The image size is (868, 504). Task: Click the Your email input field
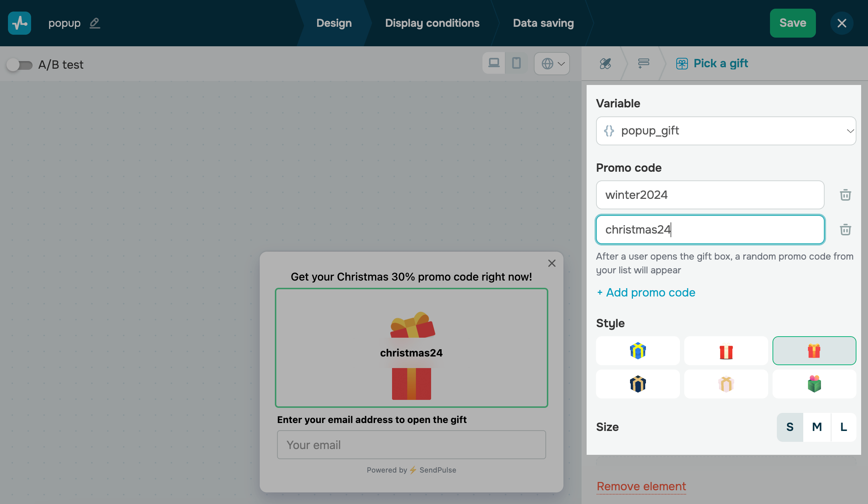click(x=411, y=445)
